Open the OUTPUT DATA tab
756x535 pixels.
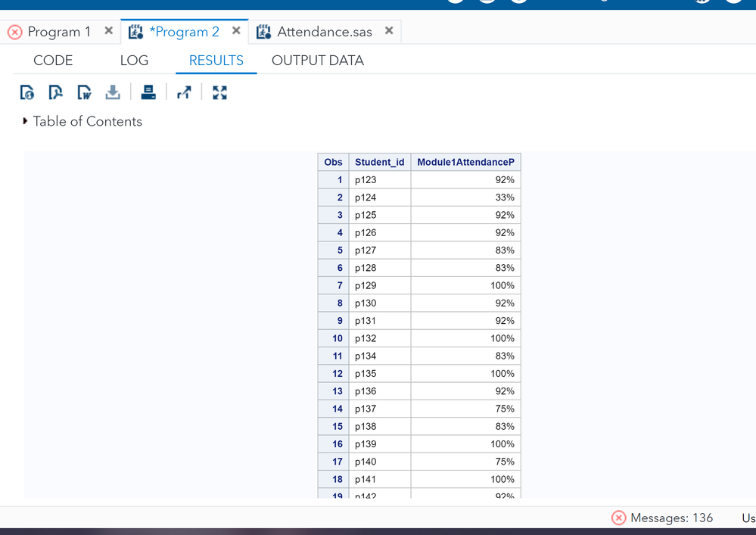(318, 61)
